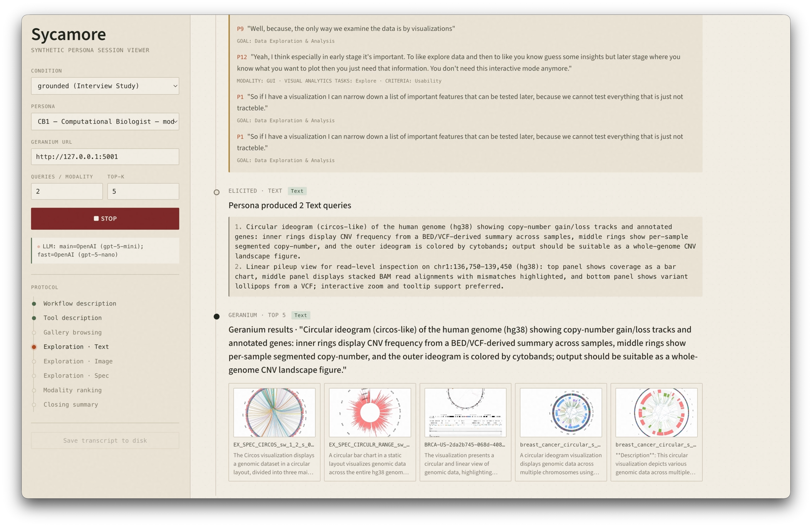Viewport: 812px width, 527px height.
Task: Open the Persona dropdown
Action: [105, 122]
